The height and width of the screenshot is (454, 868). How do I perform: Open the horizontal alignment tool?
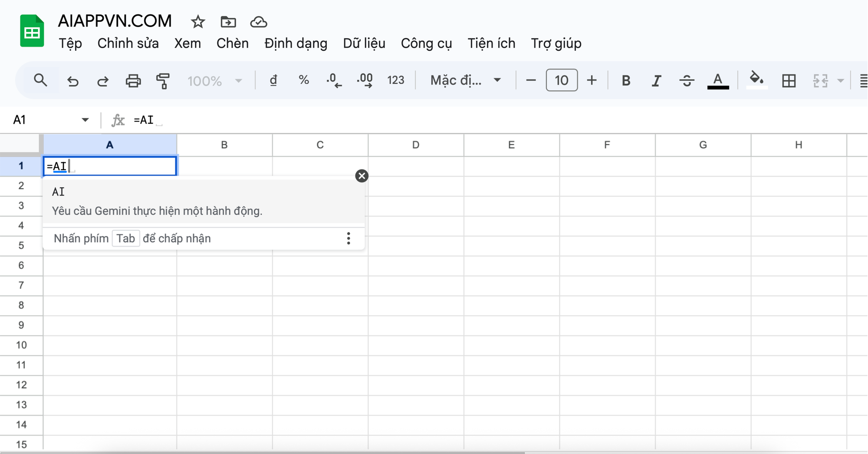(x=864, y=81)
